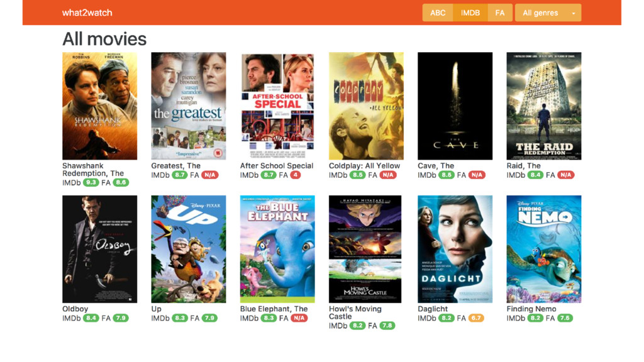
Task: Sort movies by IMDB rating
Action: pos(470,13)
